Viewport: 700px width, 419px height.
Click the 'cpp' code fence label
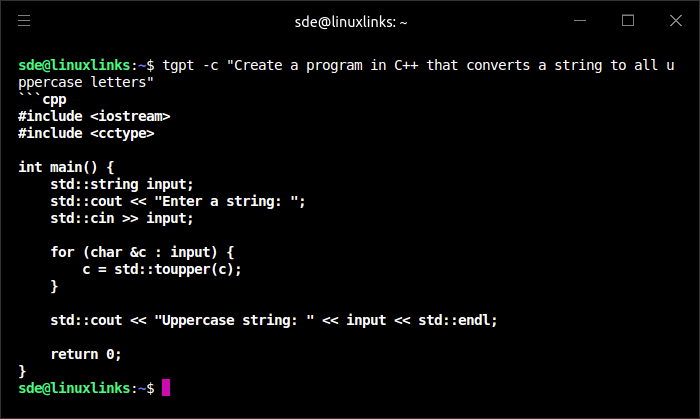click(x=54, y=99)
